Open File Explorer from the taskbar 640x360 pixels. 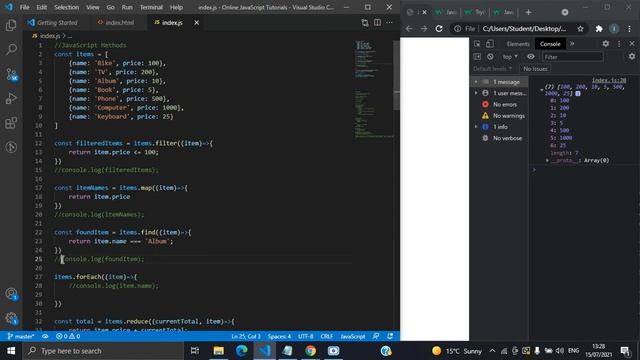pos(218,351)
